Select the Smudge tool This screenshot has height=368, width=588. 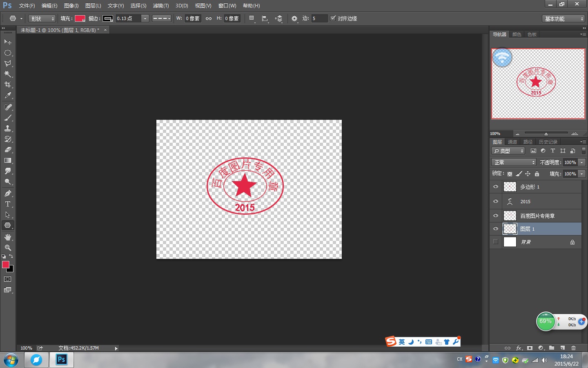tap(7, 171)
